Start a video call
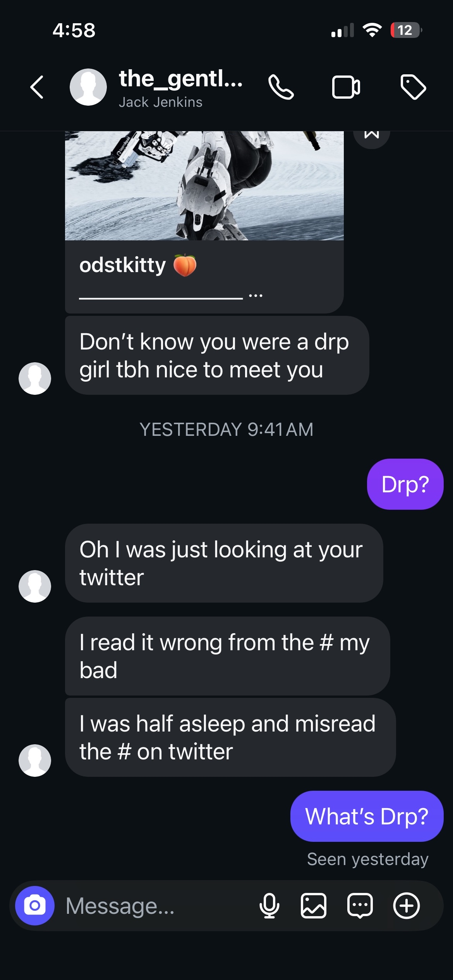The image size is (453, 980). (x=346, y=87)
